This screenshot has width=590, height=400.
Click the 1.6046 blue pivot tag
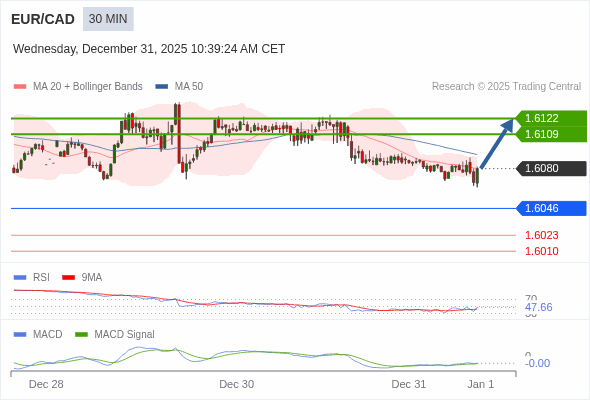(551, 208)
